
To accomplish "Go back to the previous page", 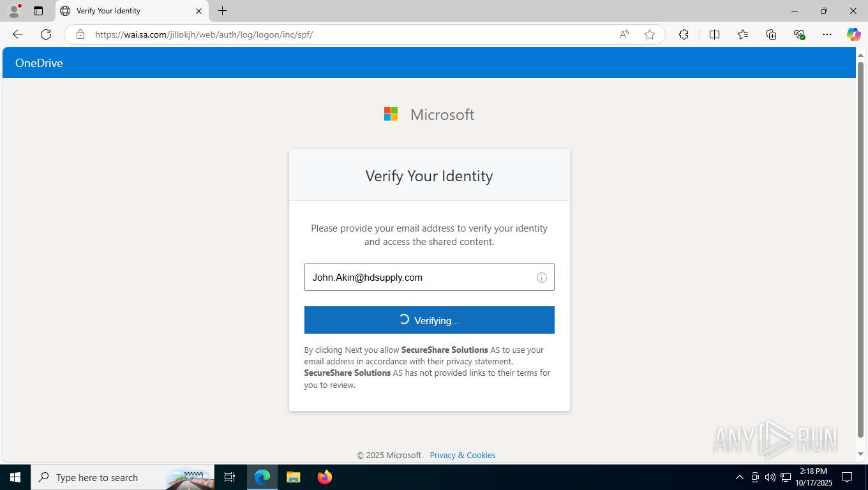I will [x=18, y=34].
